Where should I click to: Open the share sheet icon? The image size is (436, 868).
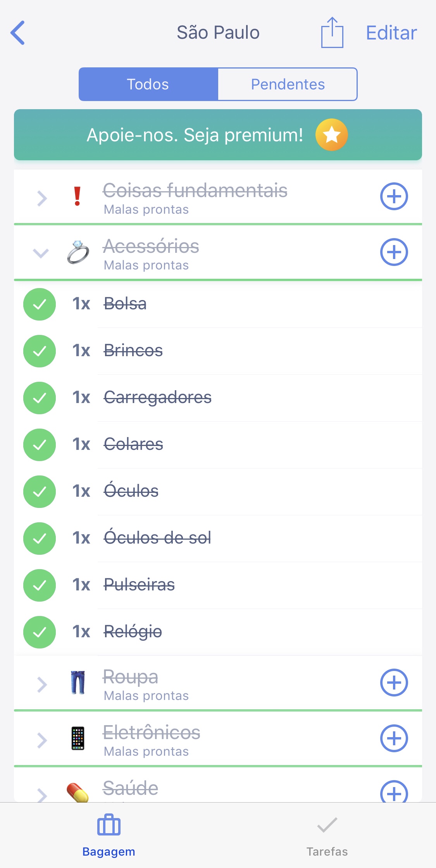click(x=332, y=33)
